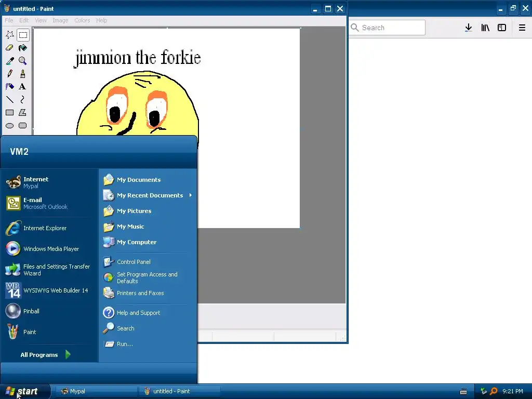Choose the Eraser tool in Paint
Screen dimensions: 532x399
pos(9,48)
